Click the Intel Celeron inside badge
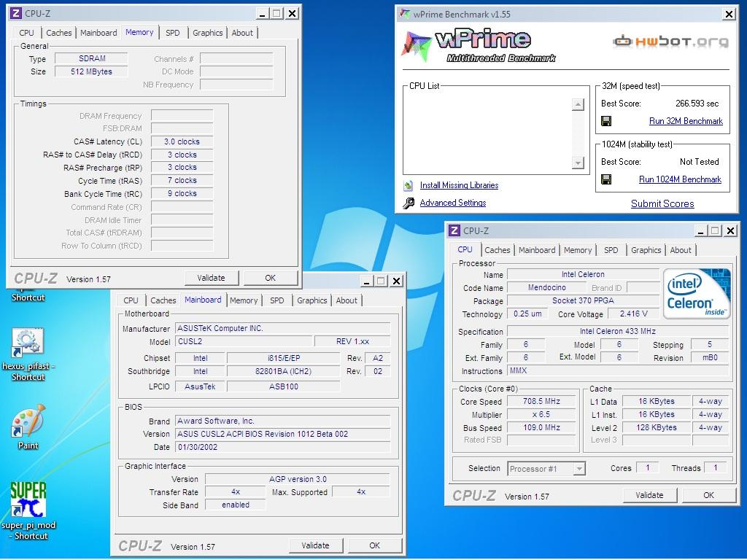The width and height of the screenshot is (747, 560). coord(697,293)
